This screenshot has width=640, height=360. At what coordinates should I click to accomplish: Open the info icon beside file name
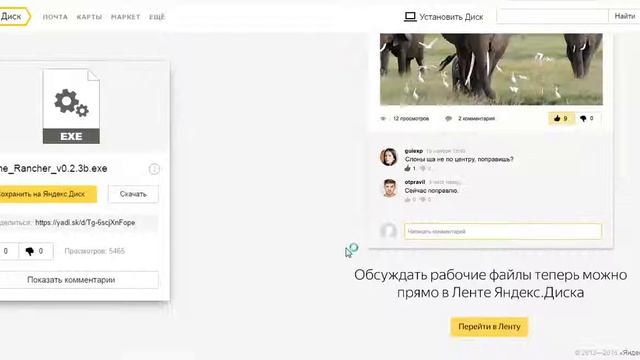154,169
